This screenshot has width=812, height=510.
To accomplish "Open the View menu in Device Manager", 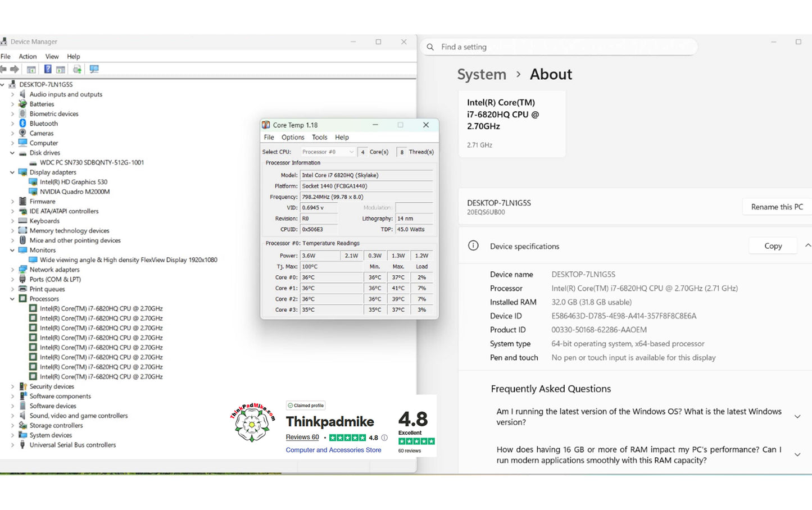I will tap(52, 56).
